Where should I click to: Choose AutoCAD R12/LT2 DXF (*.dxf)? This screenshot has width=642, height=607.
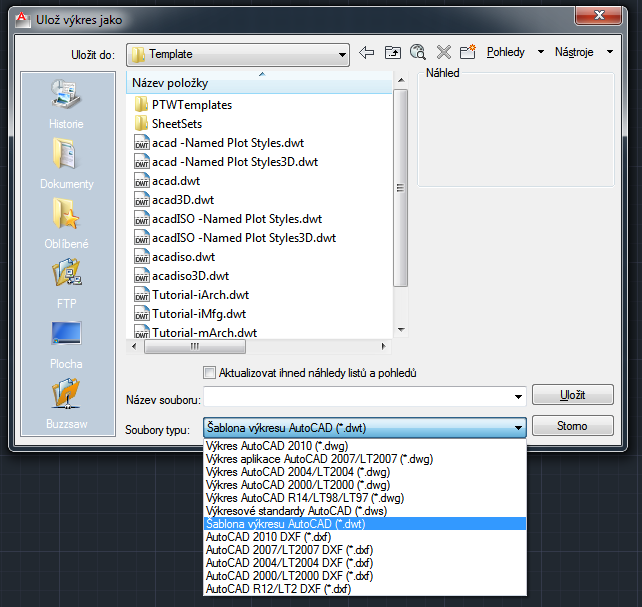(364, 589)
